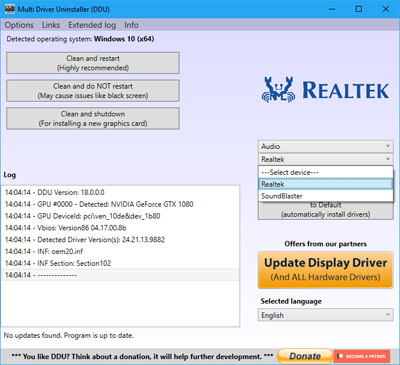Click the Log heading label
The image size is (400, 365).
click(x=10, y=175)
